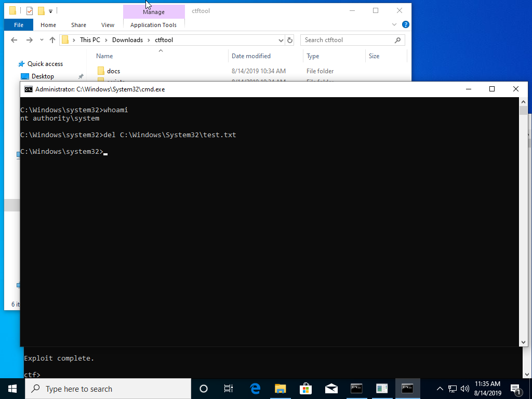Image resolution: width=532 pixels, height=399 pixels.
Task: Open volume control tray icon
Action: 465,389
